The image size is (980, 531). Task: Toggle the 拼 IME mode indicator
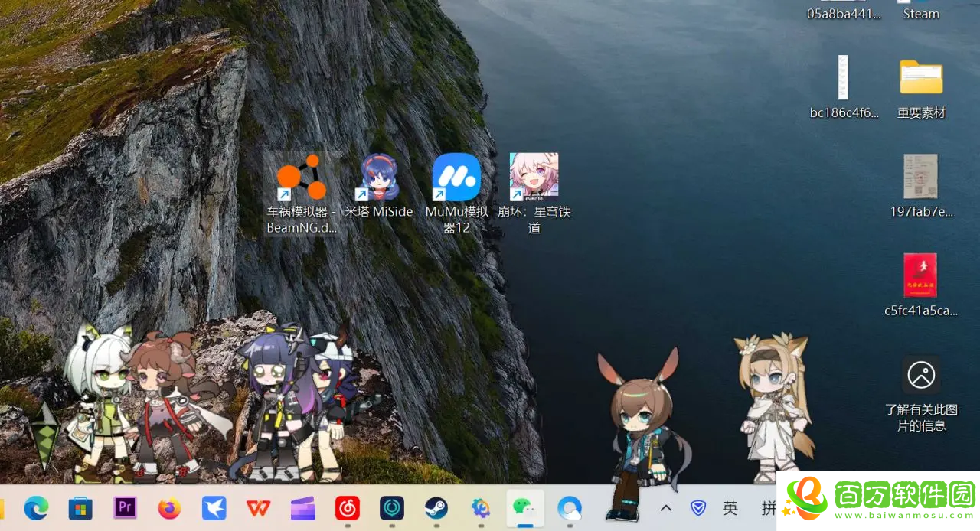[768, 507]
